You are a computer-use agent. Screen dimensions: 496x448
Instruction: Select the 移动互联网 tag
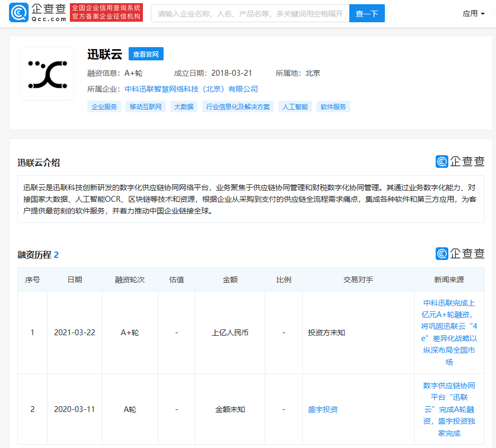[146, 107]
